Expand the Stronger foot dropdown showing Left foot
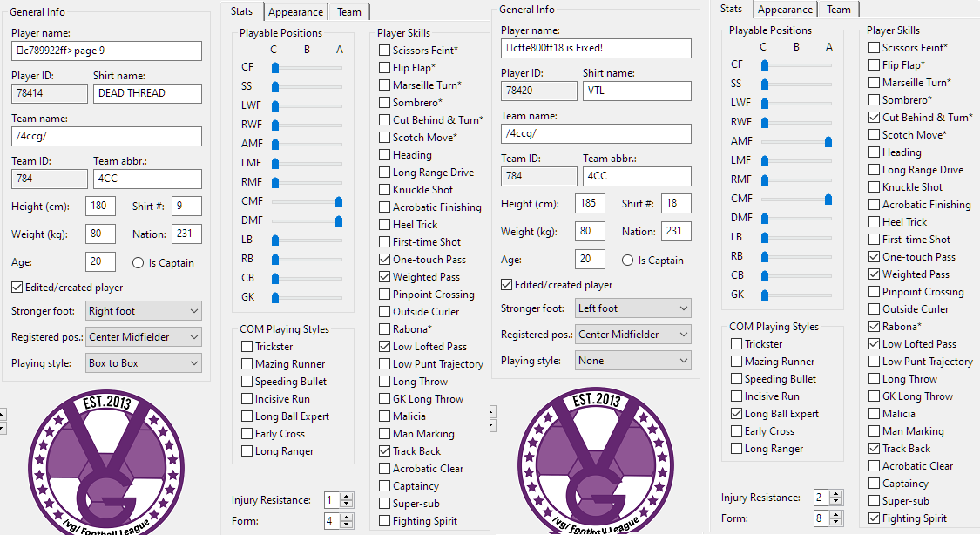The height and width of the screenshot is (535, 980). (x=633, y=308)
